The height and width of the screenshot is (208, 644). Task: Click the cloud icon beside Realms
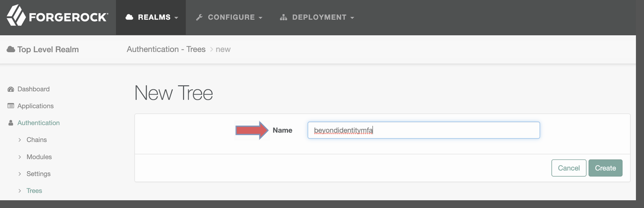pyautogui.click(x=129, y=17)
